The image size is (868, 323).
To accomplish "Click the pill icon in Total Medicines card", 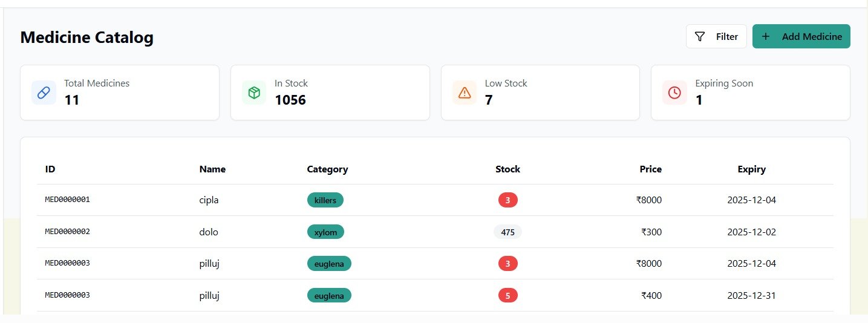I will (44, 93).
